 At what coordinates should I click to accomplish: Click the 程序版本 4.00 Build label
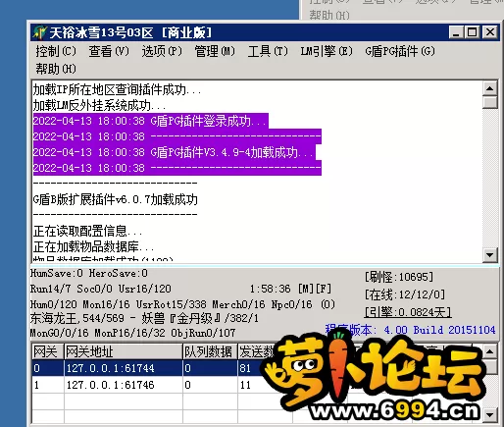click(x=410, y=330)
